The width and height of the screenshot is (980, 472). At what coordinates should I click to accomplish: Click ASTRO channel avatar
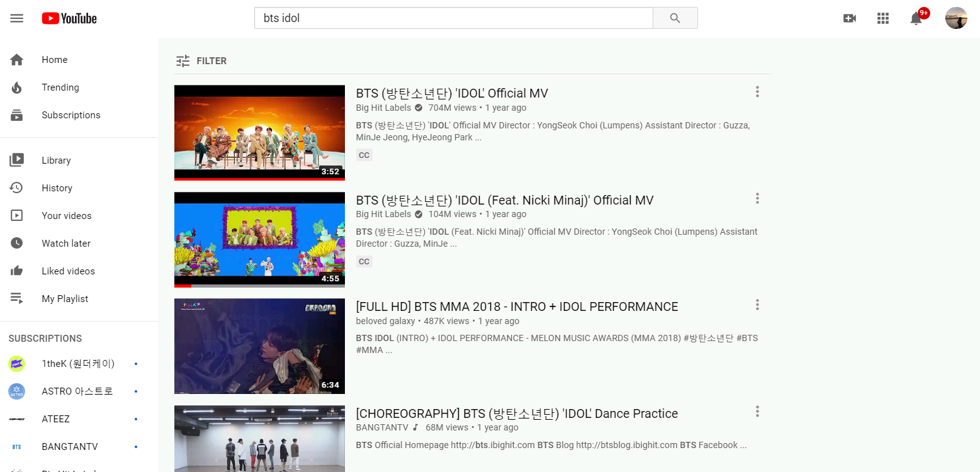(x=17, y=391)
